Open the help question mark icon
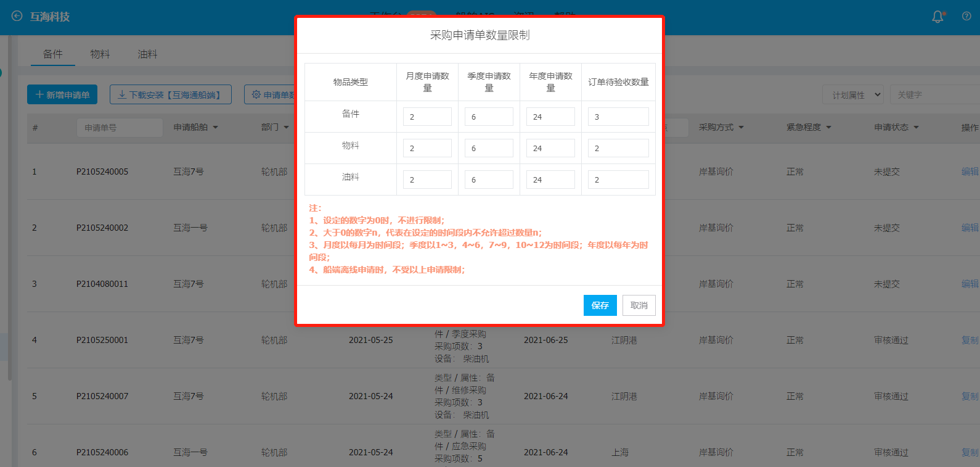This screenshot has height=467, width=980. pos(966,17)
